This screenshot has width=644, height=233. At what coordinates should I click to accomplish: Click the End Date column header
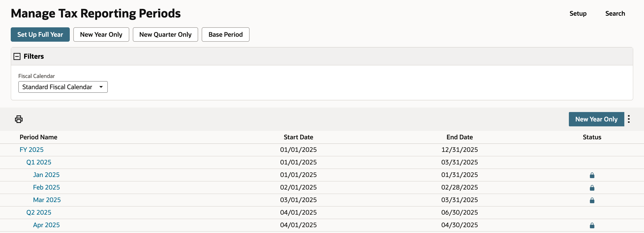pyautogui.click(x=460, y=137)
